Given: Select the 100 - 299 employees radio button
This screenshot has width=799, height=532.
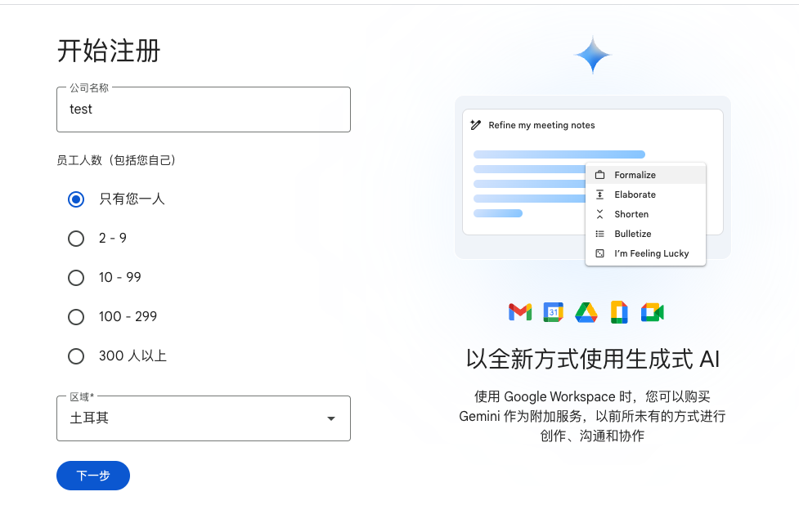Looking at the screenshot, I should [x=76, y=316].
